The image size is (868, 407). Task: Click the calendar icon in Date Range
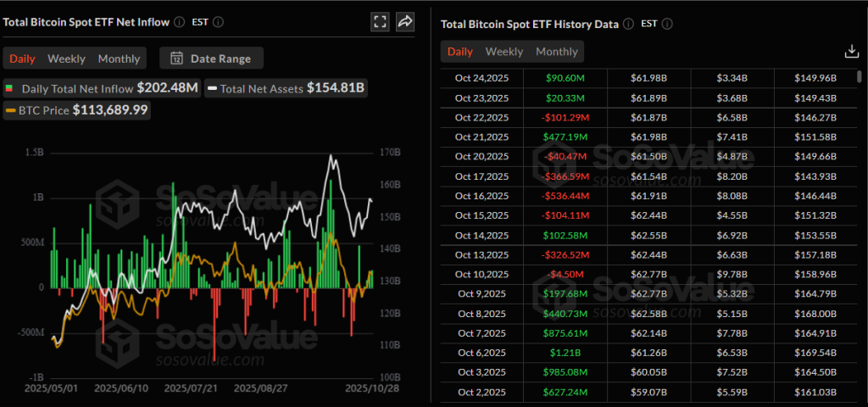[176, 59]
